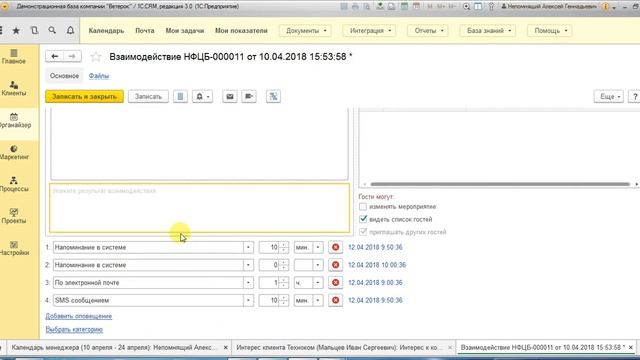The image size is (640, 360).
Task: Click the Записать button
Action: [x=148, y=96]
